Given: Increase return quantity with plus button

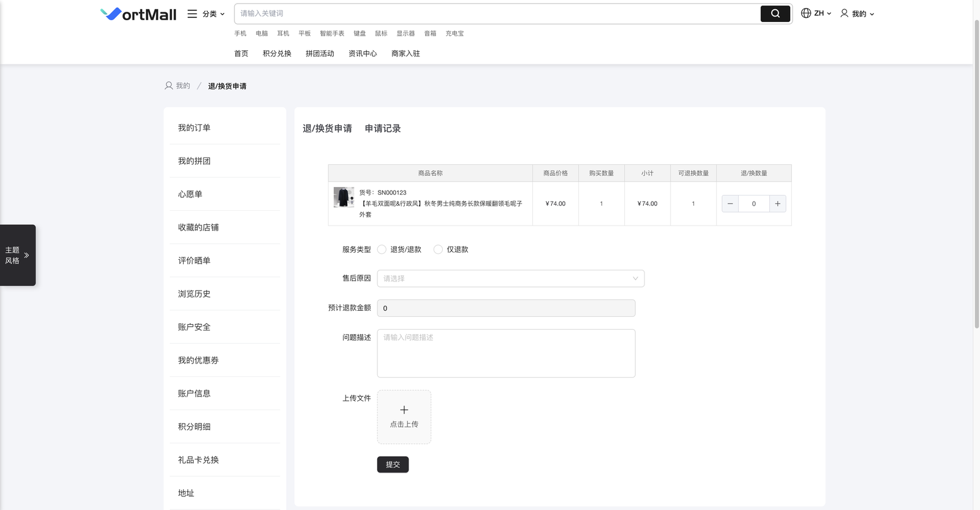Looking at the screenshot, I should pos(777,204).
